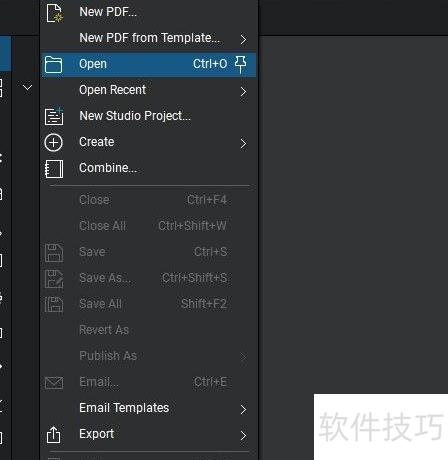The image size is (448, 460).
Task: Collapse the left sidebar chevron dropdown
Action: tap(27, 88)
